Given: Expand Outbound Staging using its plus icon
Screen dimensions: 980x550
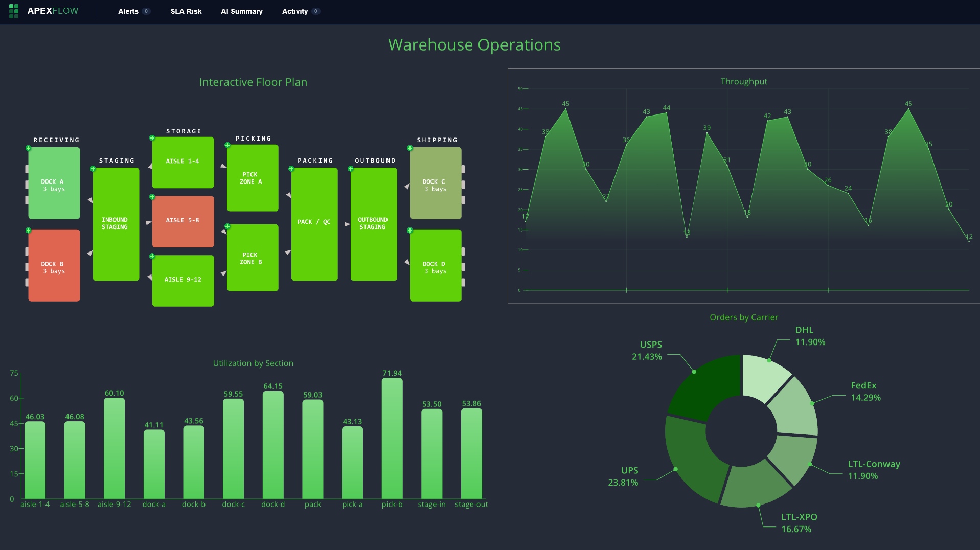Looking at the screenshot, I should [351, 169].
